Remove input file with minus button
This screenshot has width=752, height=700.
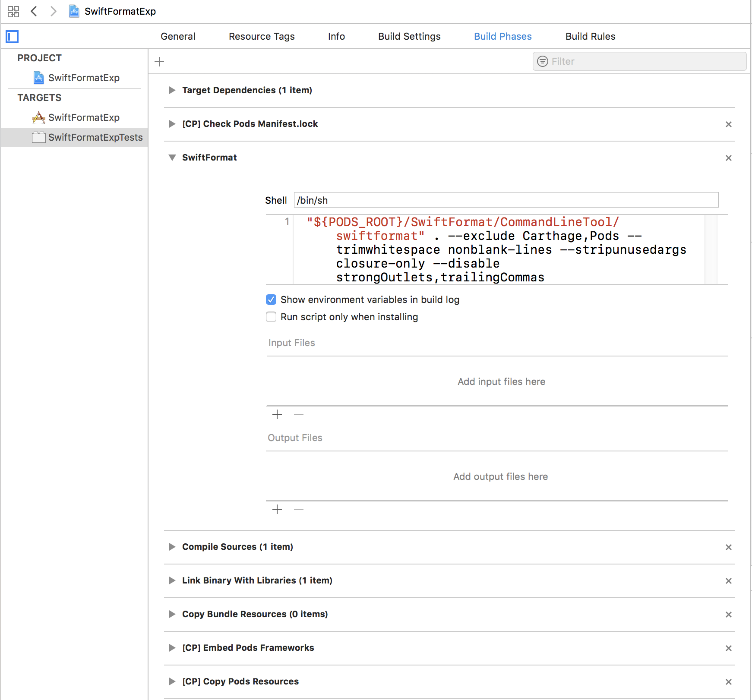[x=299, y=414]
